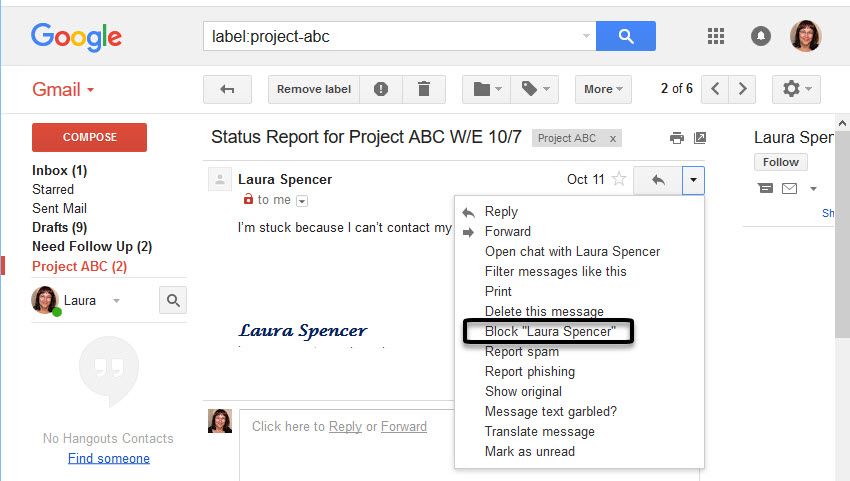
Task: Click the red Compose button
Action: click(90, 137)
